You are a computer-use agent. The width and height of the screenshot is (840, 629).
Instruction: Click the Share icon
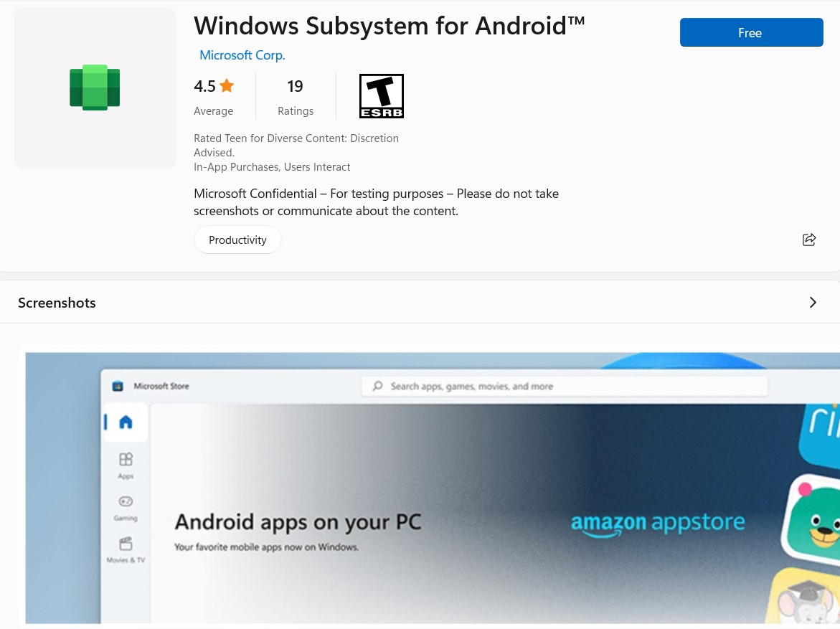pyautogui.click(x=809, y=240)
